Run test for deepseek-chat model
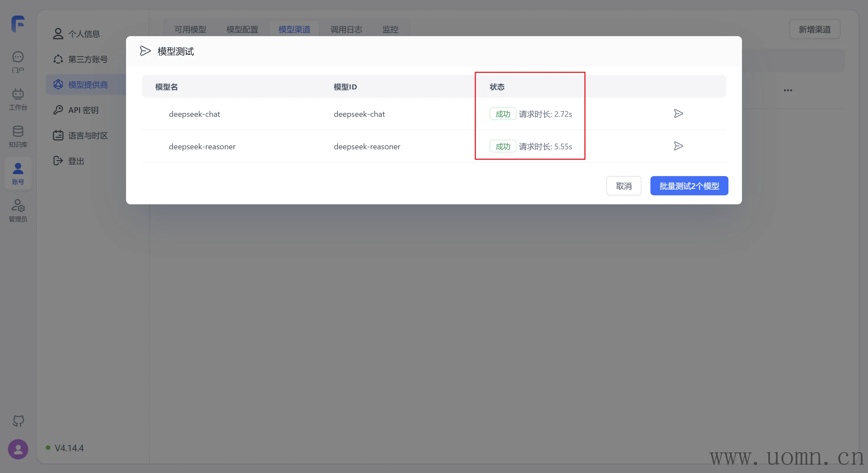 click(x=678, y=114)
